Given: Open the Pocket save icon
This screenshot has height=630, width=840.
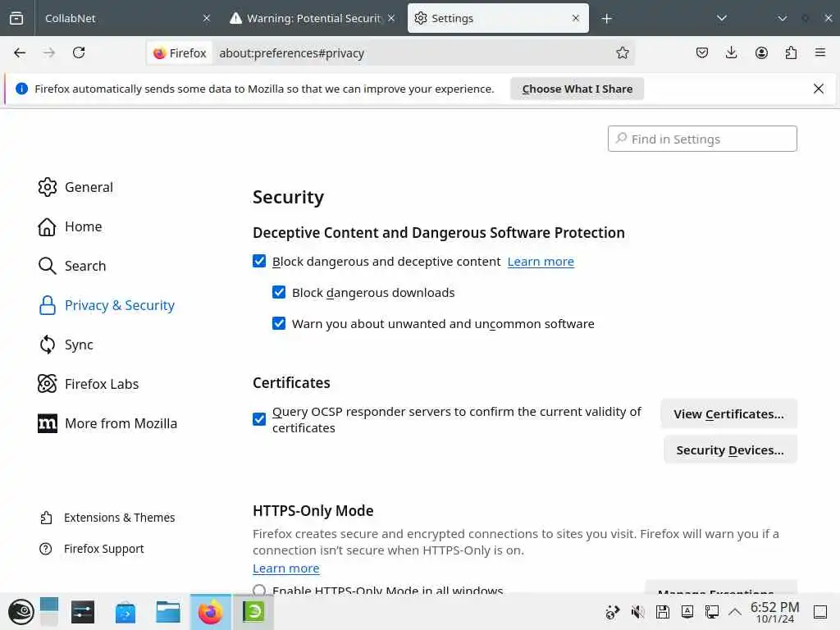Looking at the screenshot, I should pyautogui.click(x=702, y=52).
